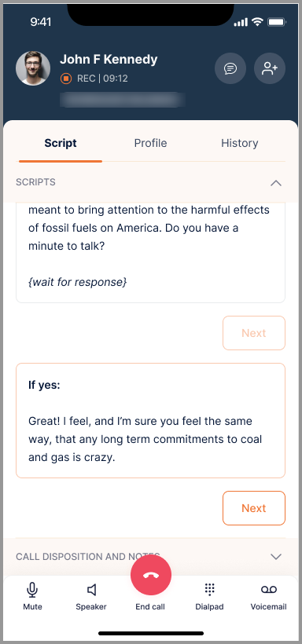Tap the add participant icon
This screenshot has width=302, height=644.
(270, 68)
